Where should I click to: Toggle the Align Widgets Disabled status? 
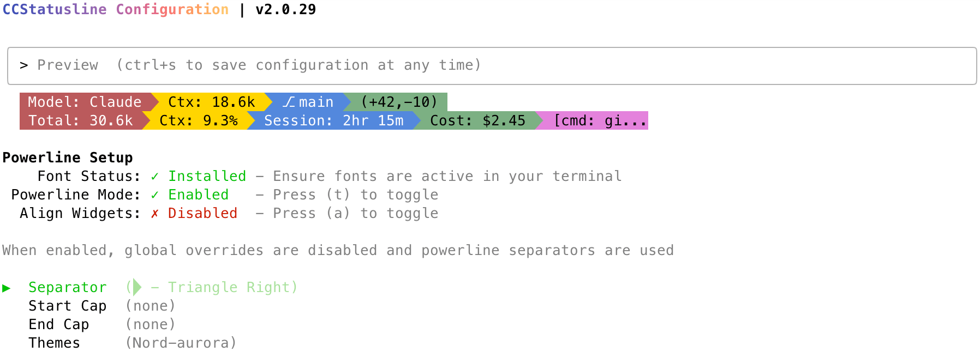tap(203, 213)
